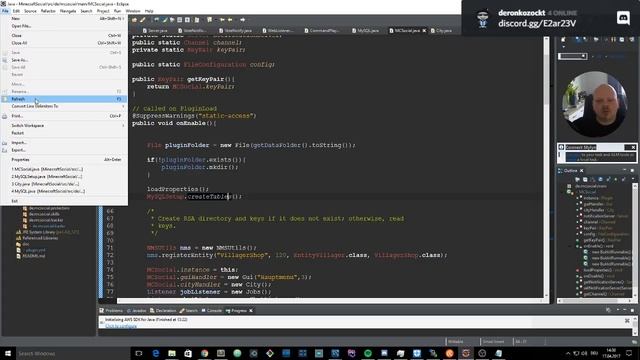Screen dimensions: 640x360
Task: Open the Navigate menu
Action: pos(68,11)
